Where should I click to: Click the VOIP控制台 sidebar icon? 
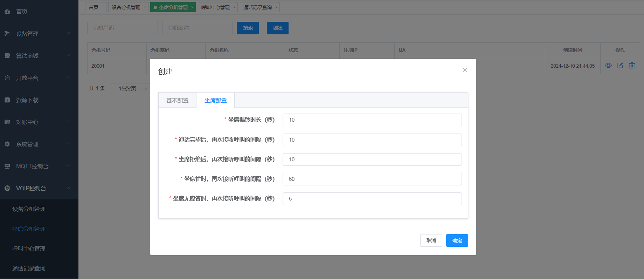[x=7, y=188]
